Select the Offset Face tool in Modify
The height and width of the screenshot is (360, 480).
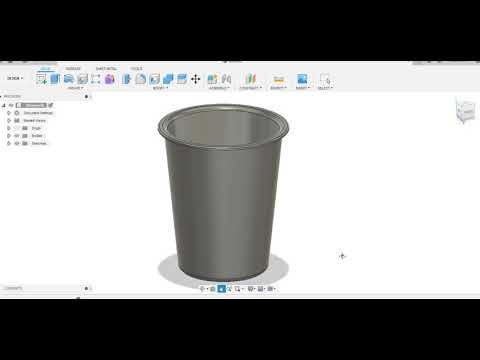182,79
